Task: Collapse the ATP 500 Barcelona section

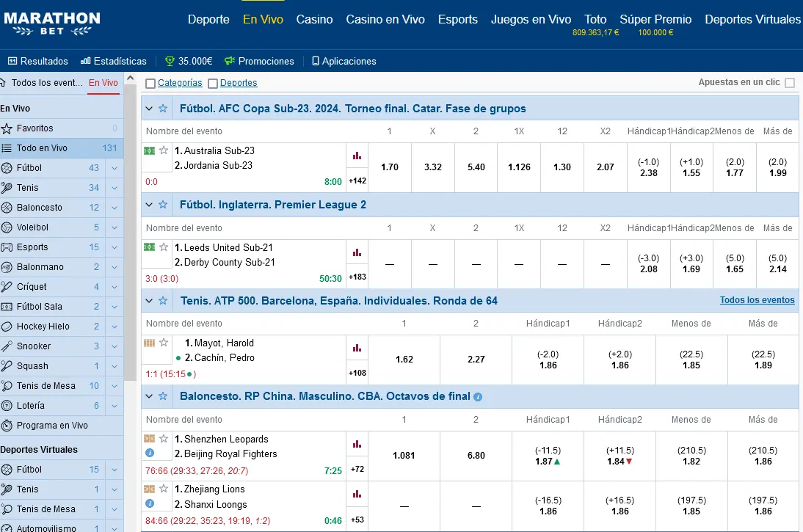Action: tap(149, 301)
